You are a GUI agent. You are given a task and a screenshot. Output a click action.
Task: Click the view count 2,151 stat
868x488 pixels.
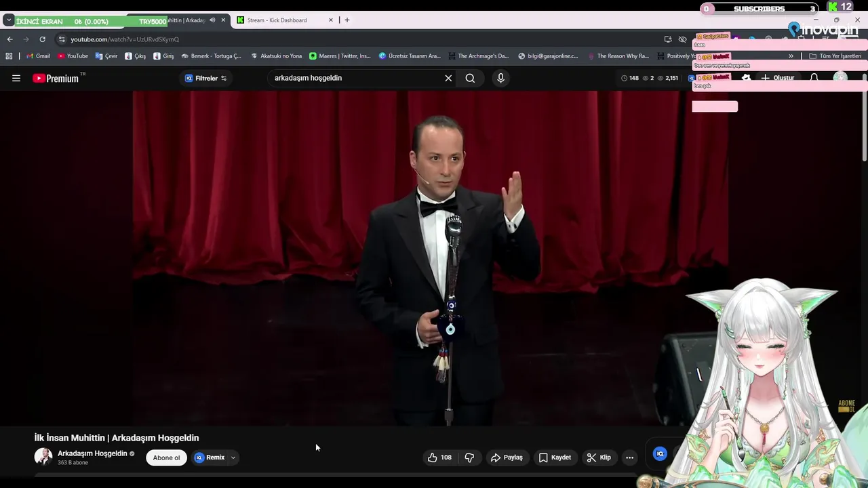coord(668,78)
